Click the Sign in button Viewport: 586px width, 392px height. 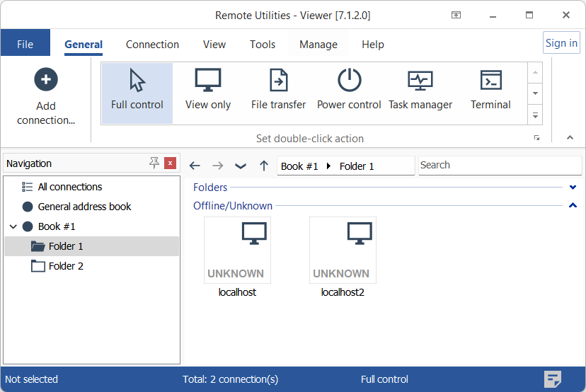coord(561,43)
